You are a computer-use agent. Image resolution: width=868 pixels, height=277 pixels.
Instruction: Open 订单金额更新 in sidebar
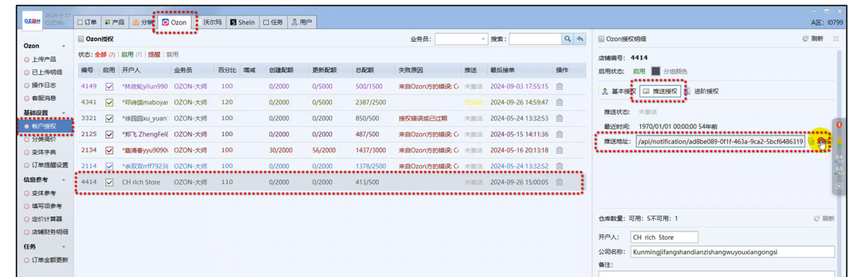point(46,260)
